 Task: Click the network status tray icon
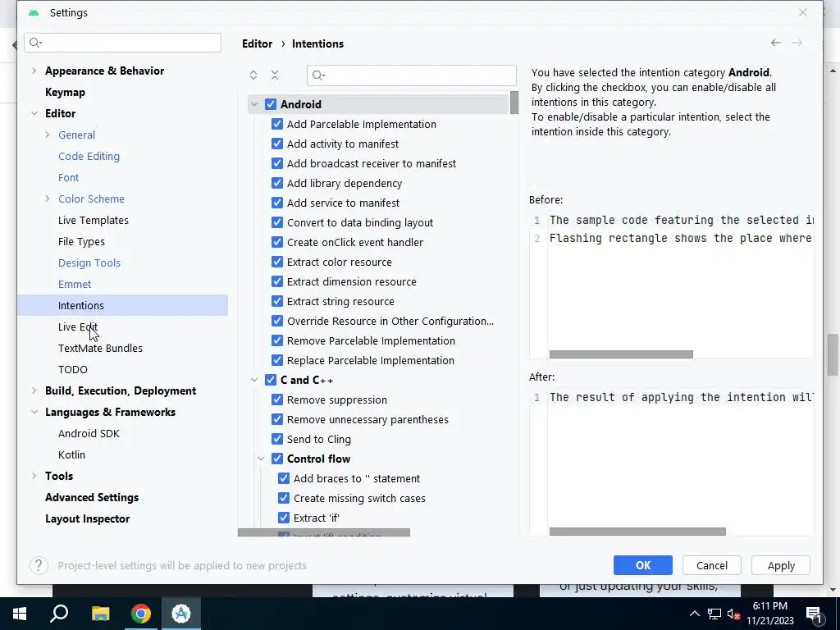pos(714,614)
